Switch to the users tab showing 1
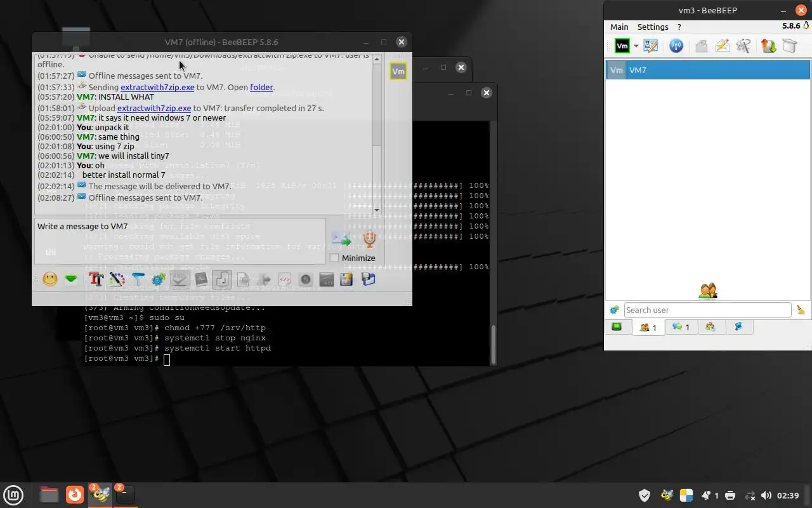812x508 pixels. tap(648, 328)
